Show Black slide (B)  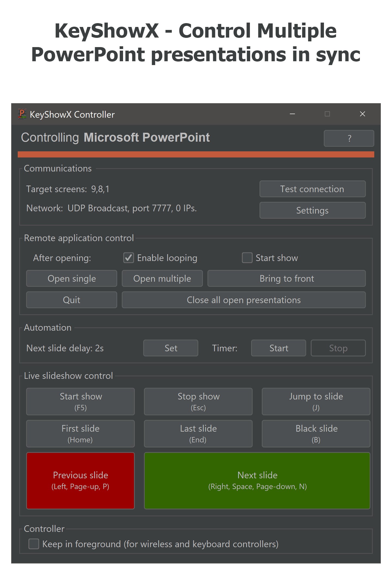point(316,434)
